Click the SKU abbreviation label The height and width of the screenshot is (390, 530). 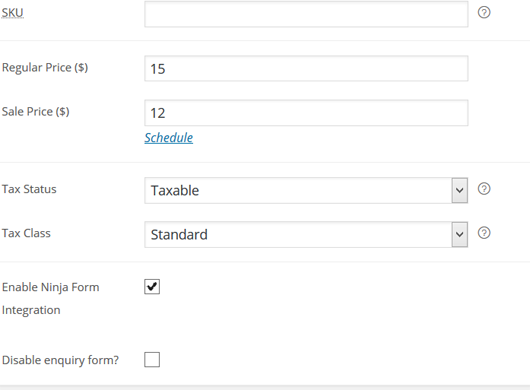pos(13,13)
